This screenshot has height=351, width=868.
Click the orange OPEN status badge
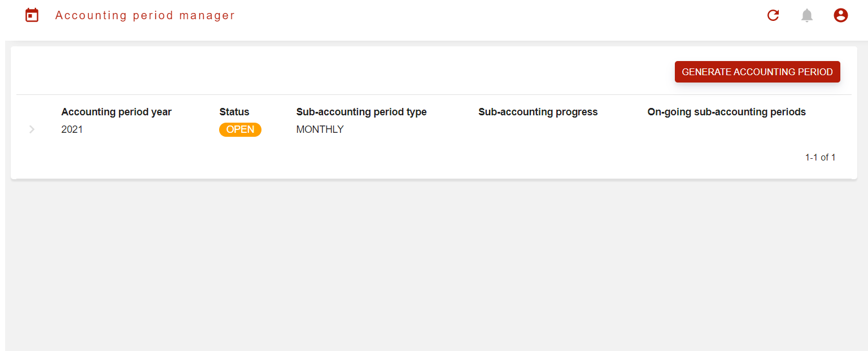[x=241, y=129]
